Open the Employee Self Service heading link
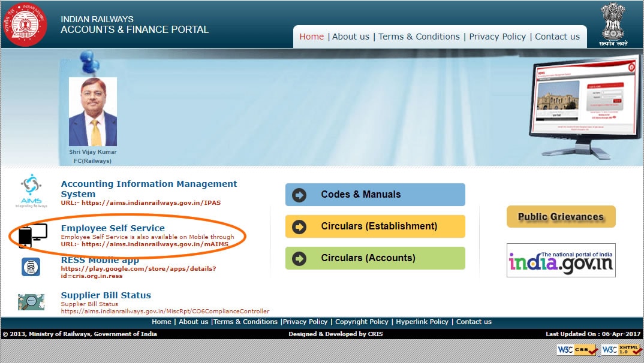Viewport: 644px width, 363px height. coord(113,228)
